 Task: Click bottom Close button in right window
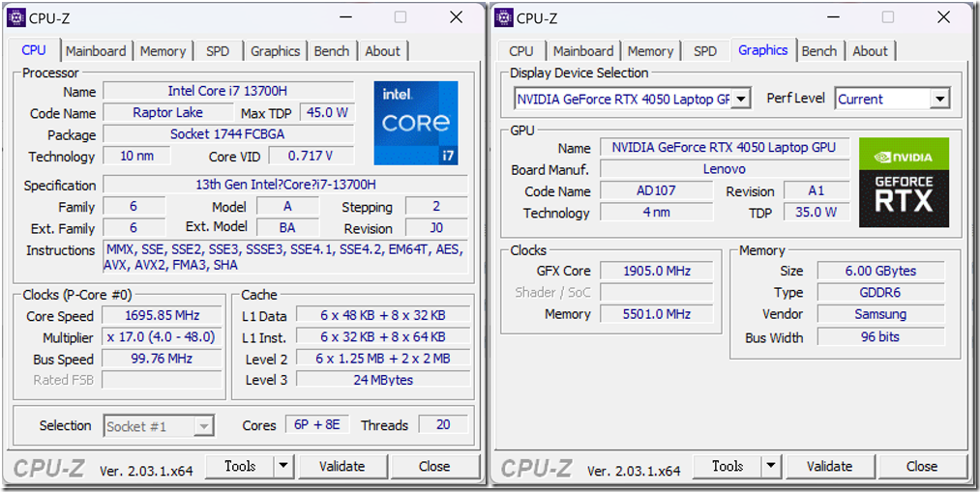tap(921, 466)
